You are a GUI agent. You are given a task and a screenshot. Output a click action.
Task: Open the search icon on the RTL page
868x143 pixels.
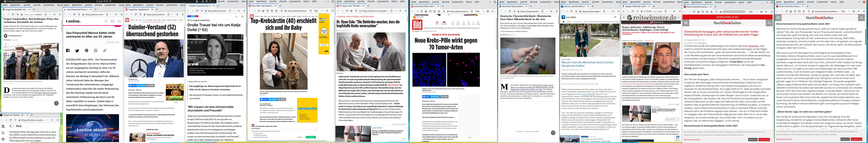coord(237,16)
